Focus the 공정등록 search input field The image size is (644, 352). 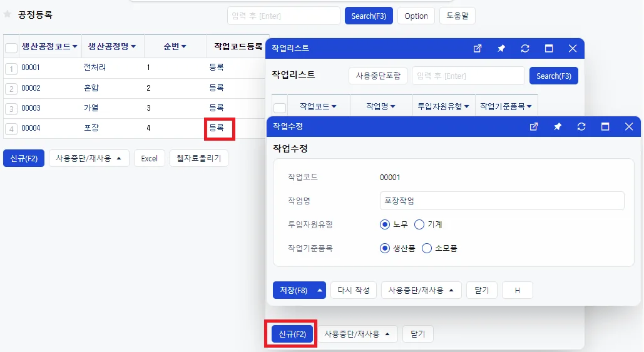pyautogui.click(x=284, y=16)
